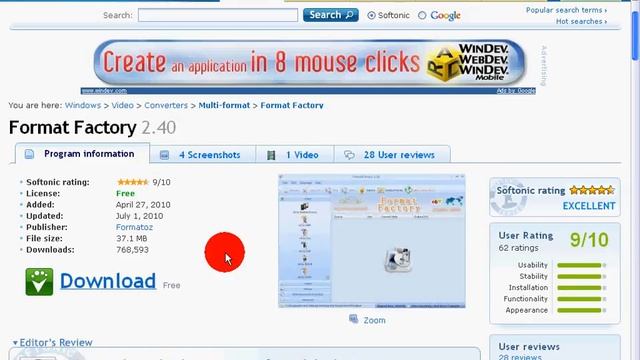
Task: Click the Program information page icon
Action: tap(29, 154)
